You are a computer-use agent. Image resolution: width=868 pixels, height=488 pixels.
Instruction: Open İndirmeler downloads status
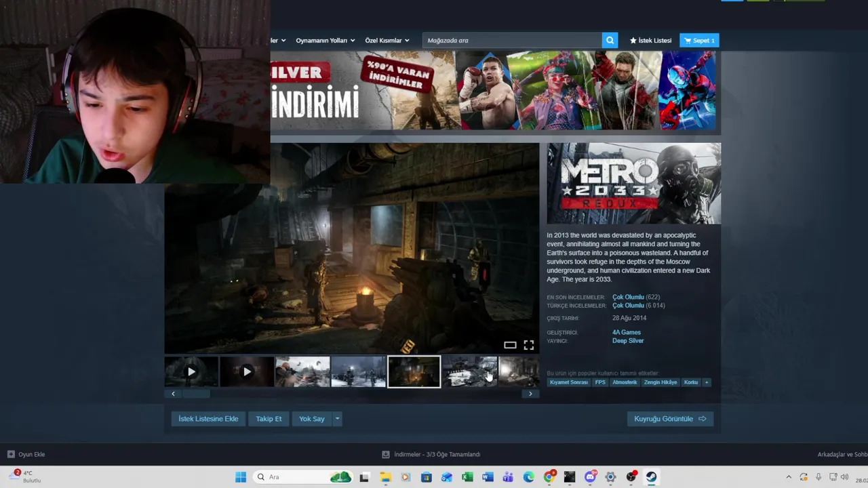click(431, 454)
